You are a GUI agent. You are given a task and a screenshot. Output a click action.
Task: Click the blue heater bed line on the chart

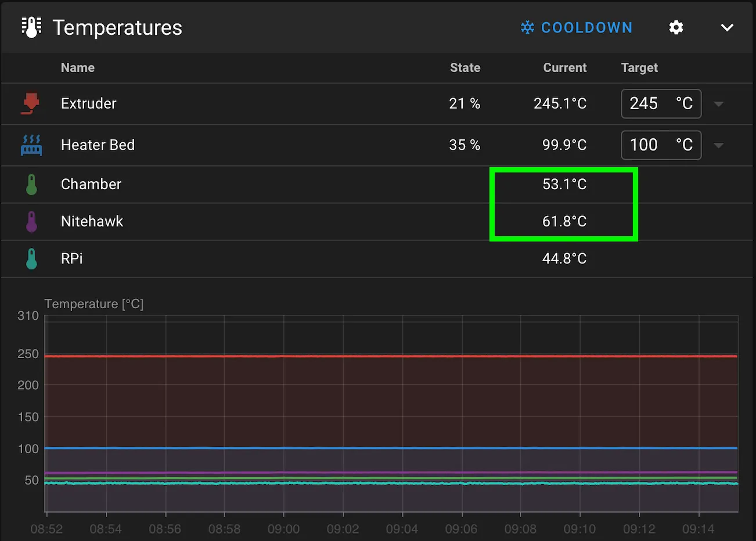[x=391, y=448]
